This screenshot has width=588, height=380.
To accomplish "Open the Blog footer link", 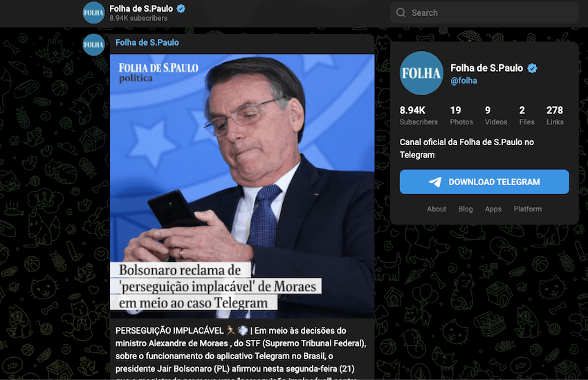I will [x=466, y=209].
